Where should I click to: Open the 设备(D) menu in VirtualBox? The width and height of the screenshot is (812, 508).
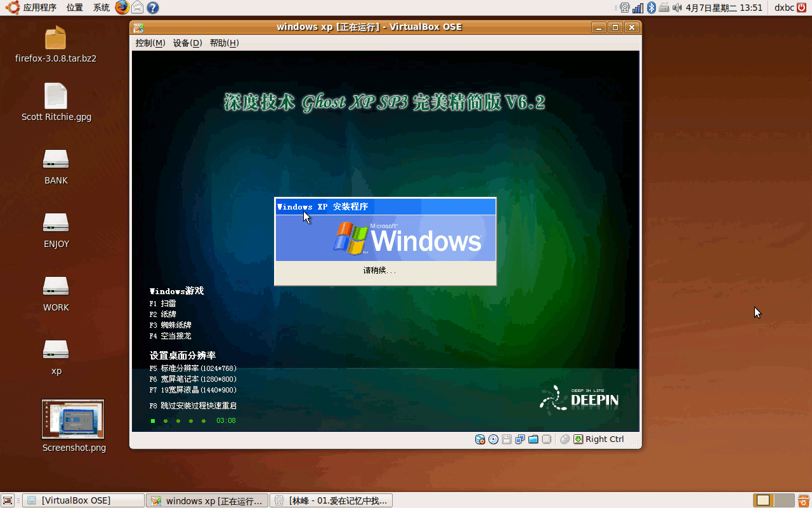tap(187, 43)
